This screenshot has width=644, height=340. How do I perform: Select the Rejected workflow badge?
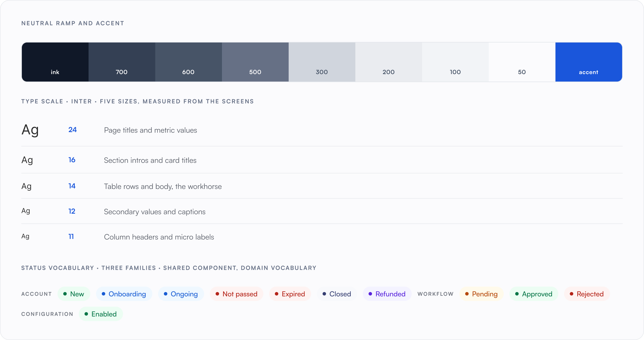(x=587, y=294)
